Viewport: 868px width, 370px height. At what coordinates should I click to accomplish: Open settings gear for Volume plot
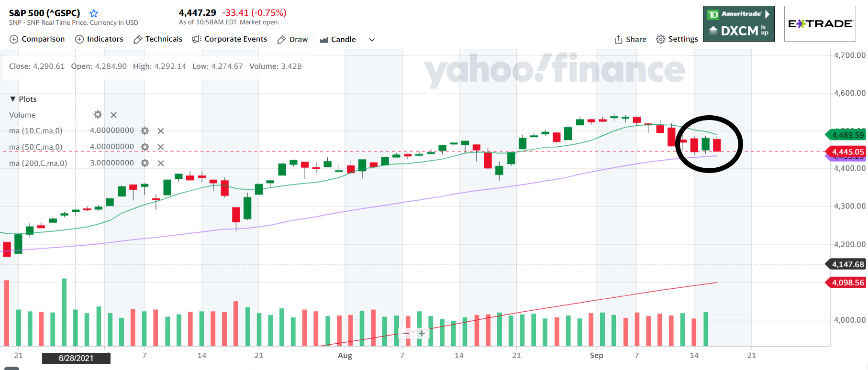point(98,115)
